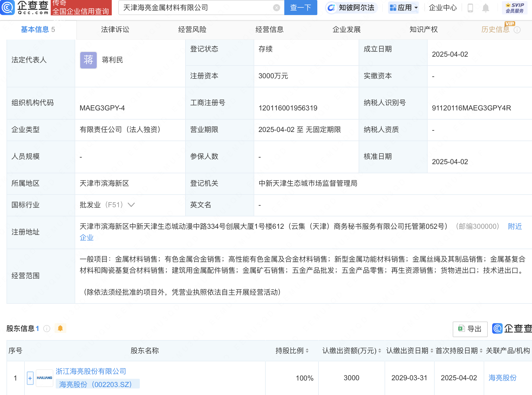Open legal representative 蒋利民 link
Screen dimensions: 532x395
pos(112,60)
